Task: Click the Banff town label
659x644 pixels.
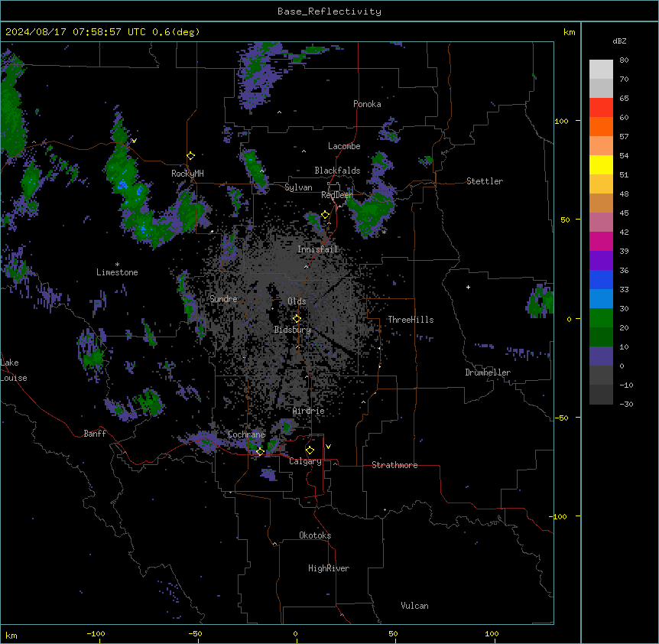Action: pos(95,434)
